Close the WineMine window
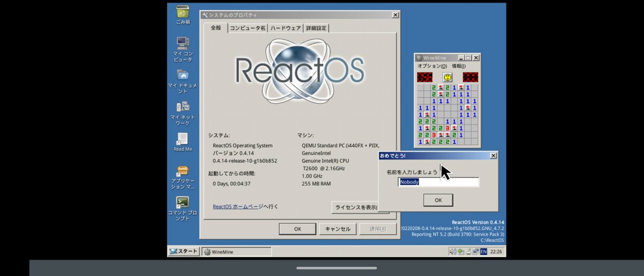Screen dimensions: 644x276 pos(476,57)
